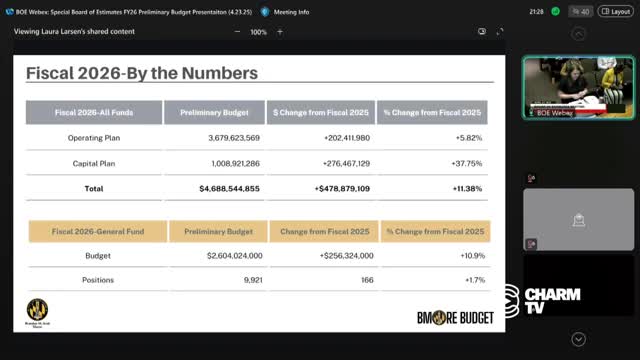This screenshot has width=640, height=360.
Task: Open the Meeting Info shield icon
Action: click(x=265, y=12)
